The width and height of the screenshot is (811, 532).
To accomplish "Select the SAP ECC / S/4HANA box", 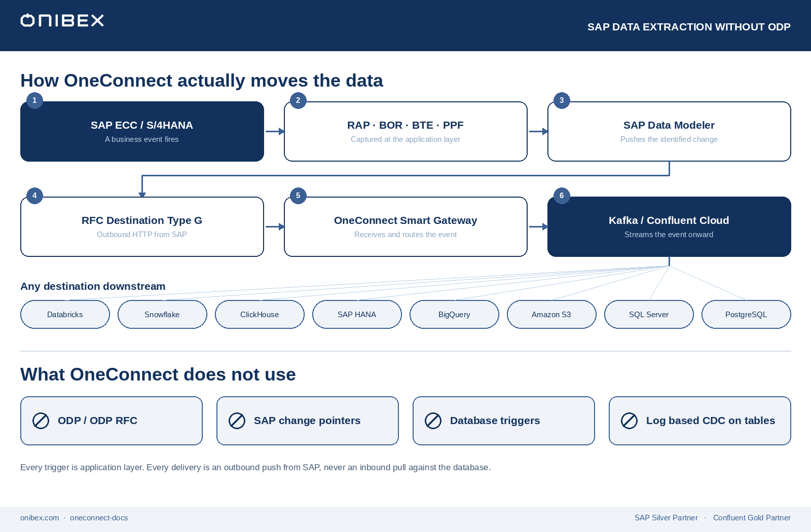I will point(142,132).
